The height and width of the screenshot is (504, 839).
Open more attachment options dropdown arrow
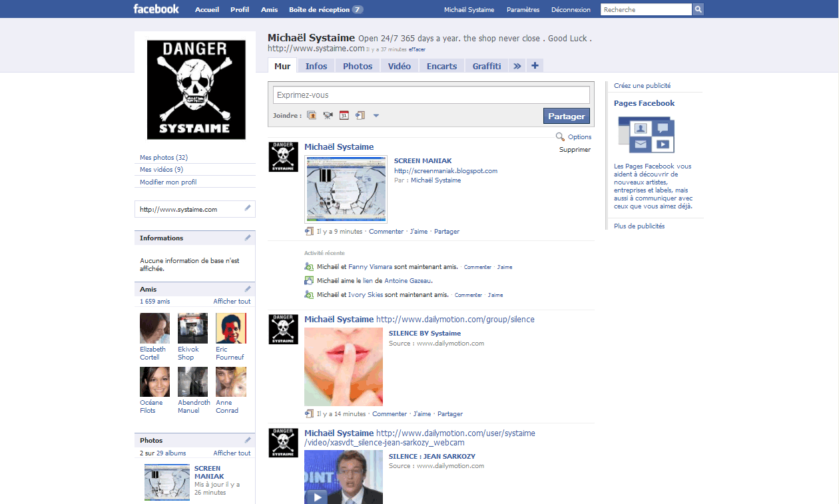click(x=376, y=116)
